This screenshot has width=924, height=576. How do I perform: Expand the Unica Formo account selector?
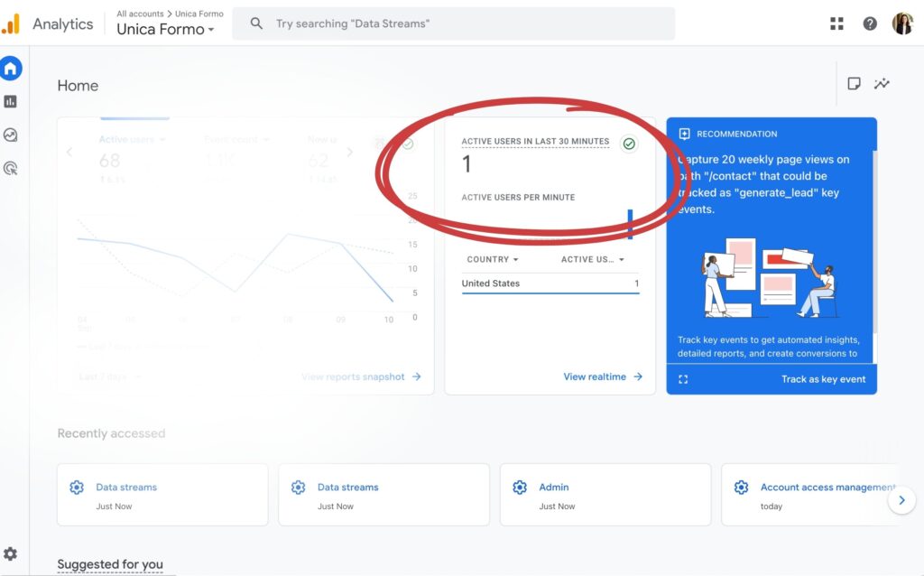coord(165,30)
